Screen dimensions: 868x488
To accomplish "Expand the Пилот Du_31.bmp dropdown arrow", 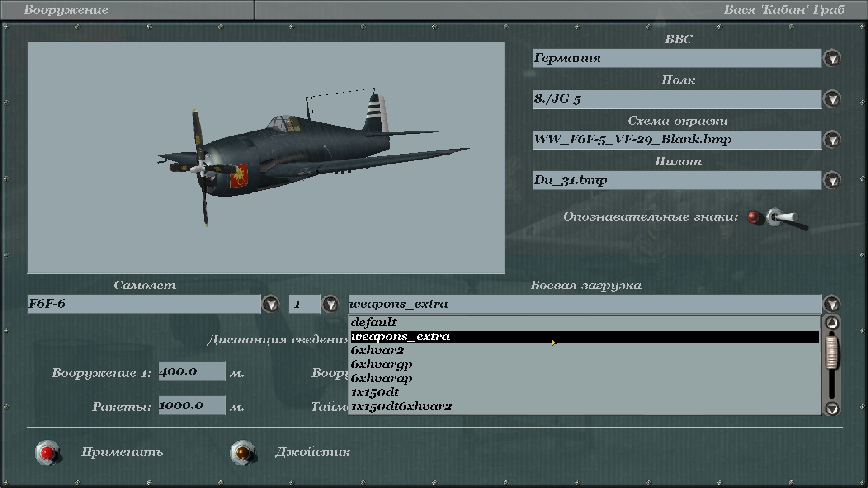I will point(832,181).
